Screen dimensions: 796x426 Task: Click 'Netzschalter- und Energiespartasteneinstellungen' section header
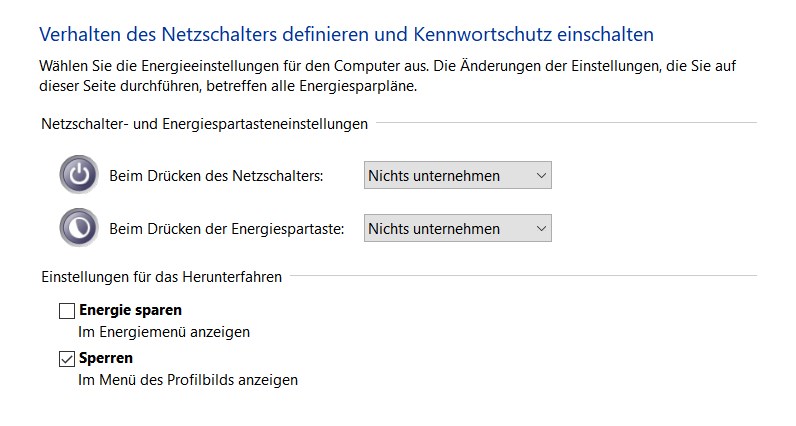click(x=205, y=124)
